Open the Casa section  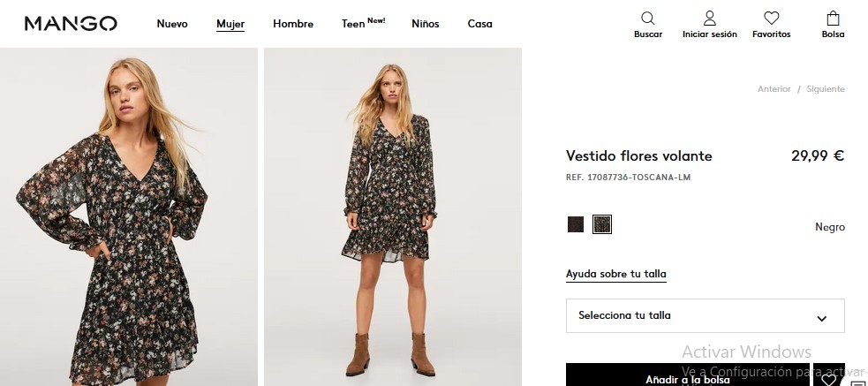tap(479, 24)
